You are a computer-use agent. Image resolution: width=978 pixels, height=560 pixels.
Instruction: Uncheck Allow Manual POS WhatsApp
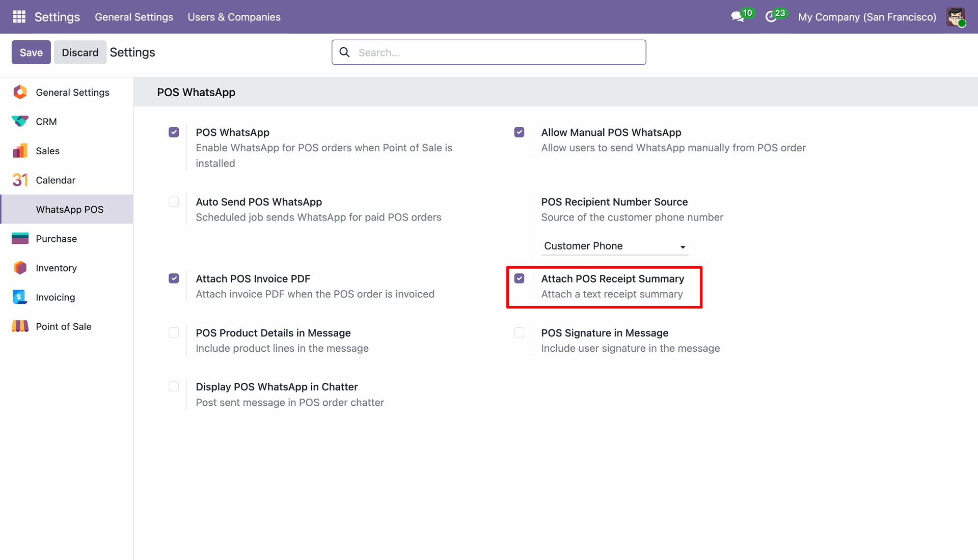tap(519, 132)
